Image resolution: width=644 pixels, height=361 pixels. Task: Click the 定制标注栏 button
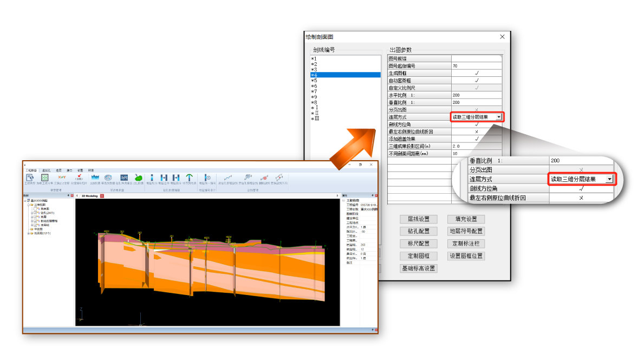tap(466, 244)
